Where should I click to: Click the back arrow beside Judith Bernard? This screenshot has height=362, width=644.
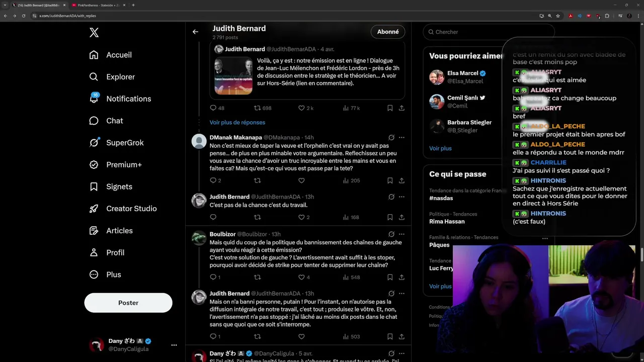click(195, 32)
